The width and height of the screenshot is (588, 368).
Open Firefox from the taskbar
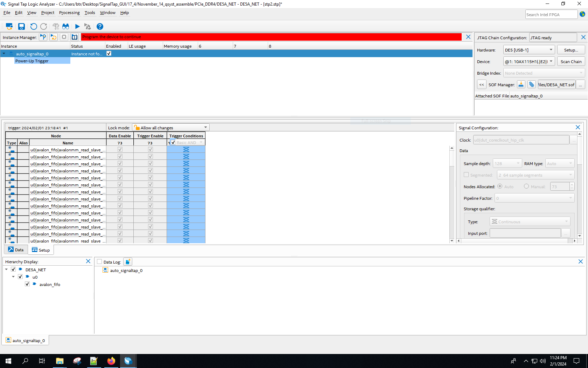[x=111, y=361]
